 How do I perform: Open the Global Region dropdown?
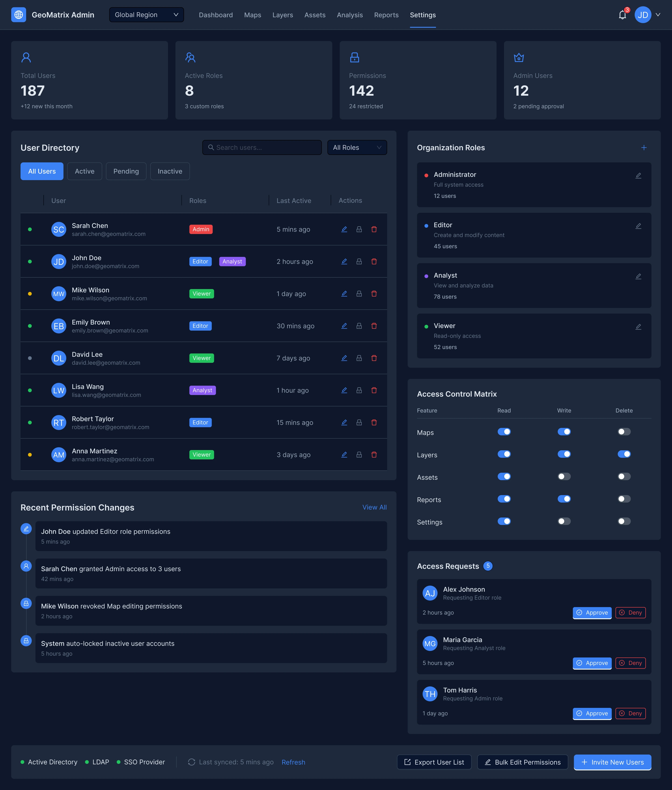pyautogui.click(x=146, y=15)
